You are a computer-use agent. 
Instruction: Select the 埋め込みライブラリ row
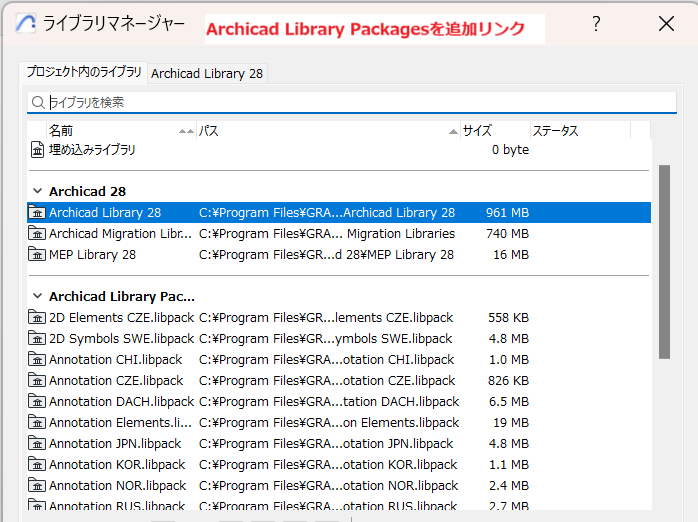[339, 150]
